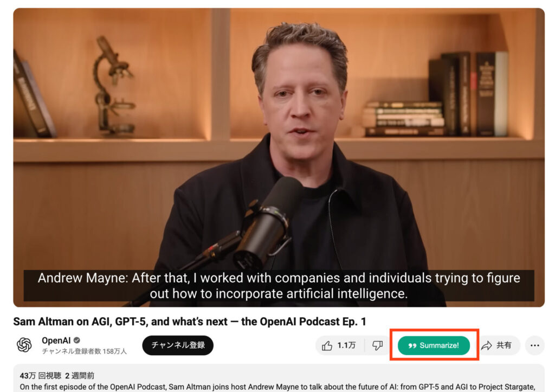Click the quote icon on Summarize button
Viewport: 555px width, 392px height.
[x=412, y=345]
